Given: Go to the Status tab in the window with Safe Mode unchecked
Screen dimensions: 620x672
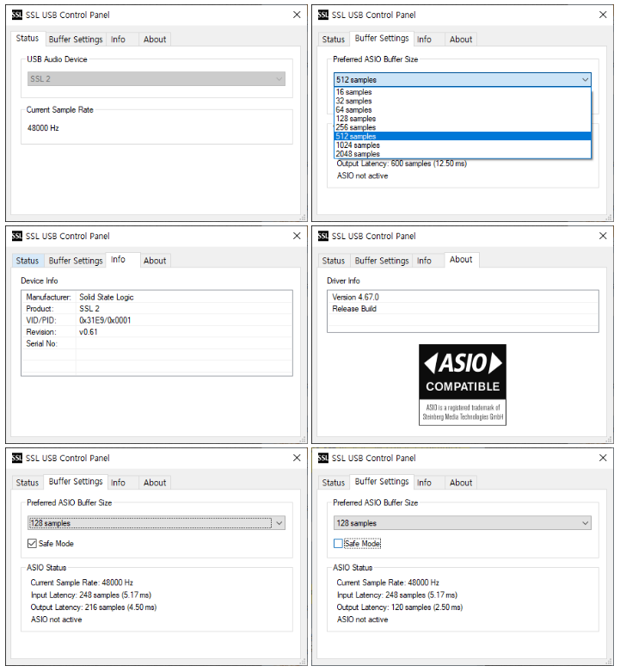Looking at the screenshot, I should [333, 483].
